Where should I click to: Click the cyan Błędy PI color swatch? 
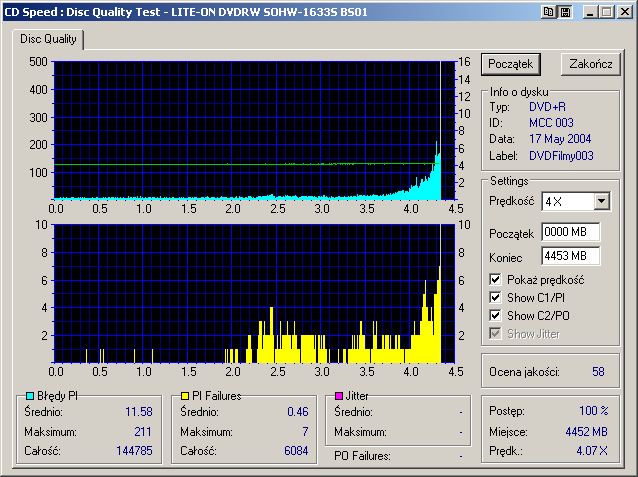pos(30,396)
